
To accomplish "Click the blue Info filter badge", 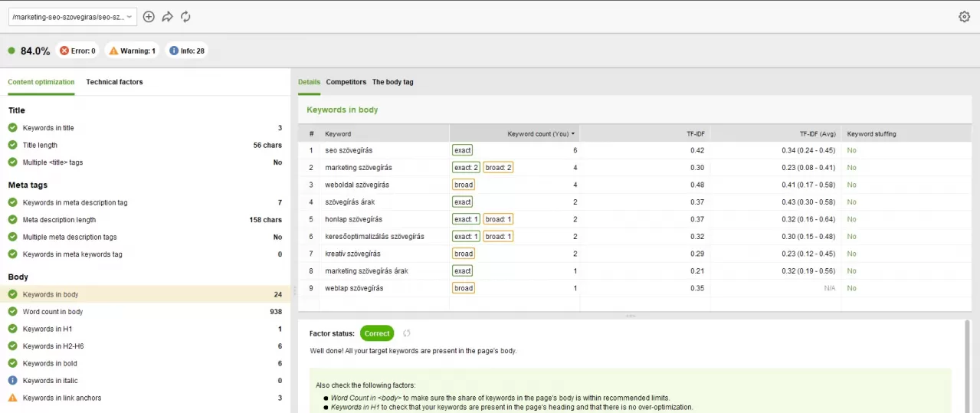I will click(x=186, y=51).
